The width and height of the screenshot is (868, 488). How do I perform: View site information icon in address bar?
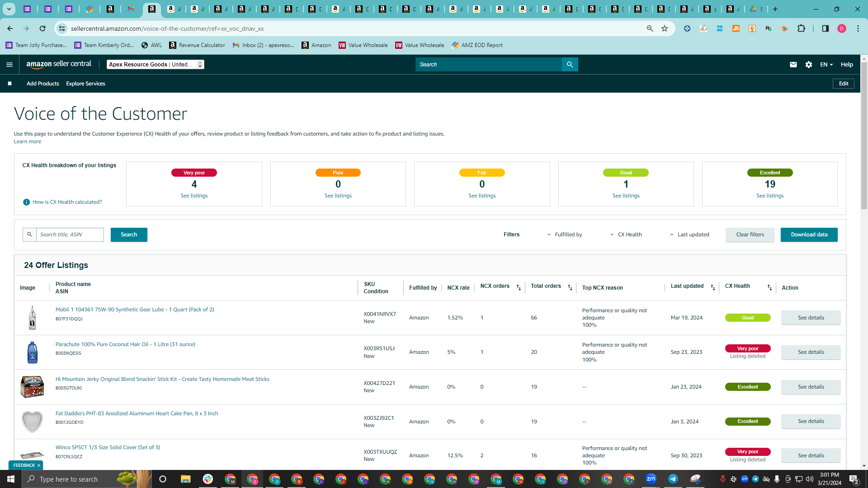[61, 28]
